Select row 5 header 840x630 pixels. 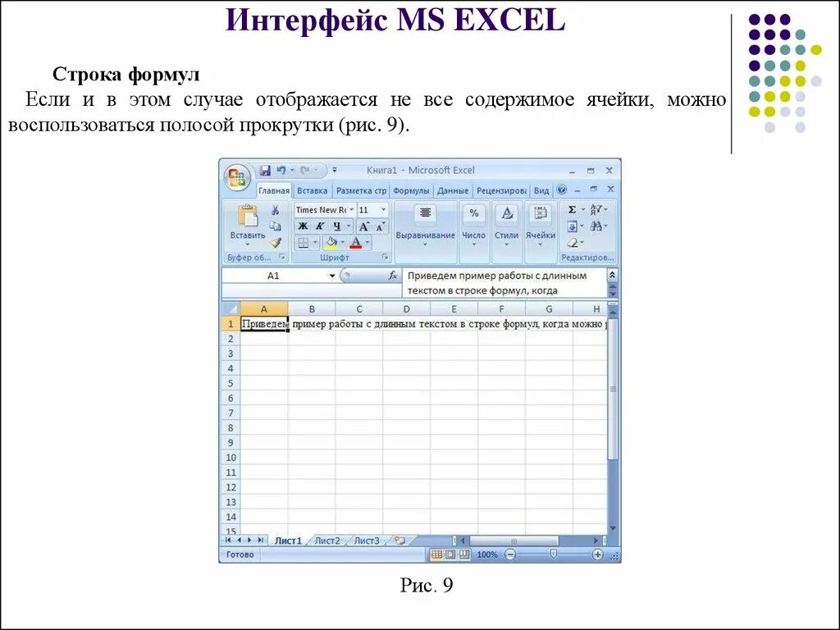coord(231,383)
